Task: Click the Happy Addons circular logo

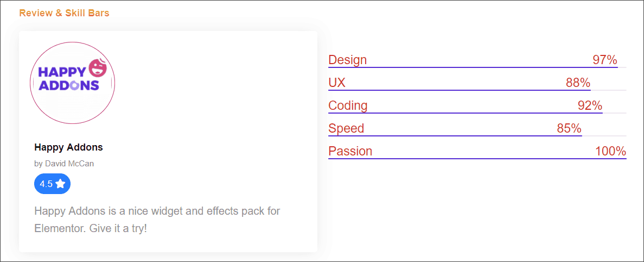Action: [72, 83]
